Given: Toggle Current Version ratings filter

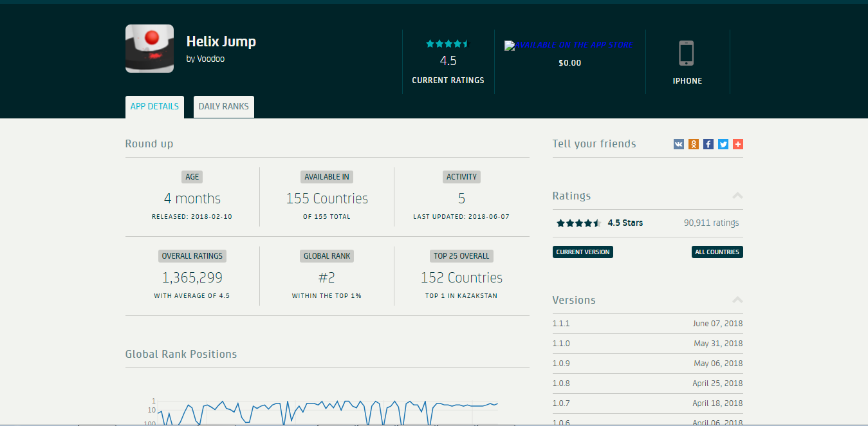Looking at the screenshot, I should tap(582, 252).
